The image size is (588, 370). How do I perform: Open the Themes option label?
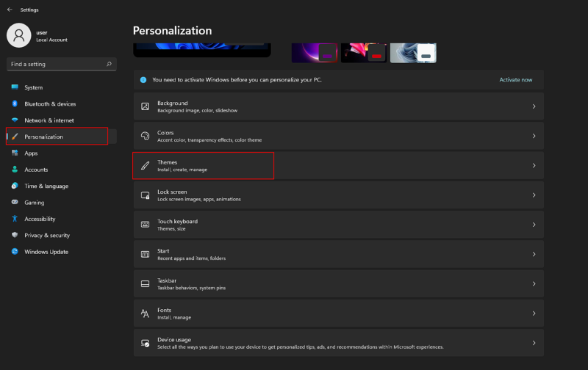[168, 162]
